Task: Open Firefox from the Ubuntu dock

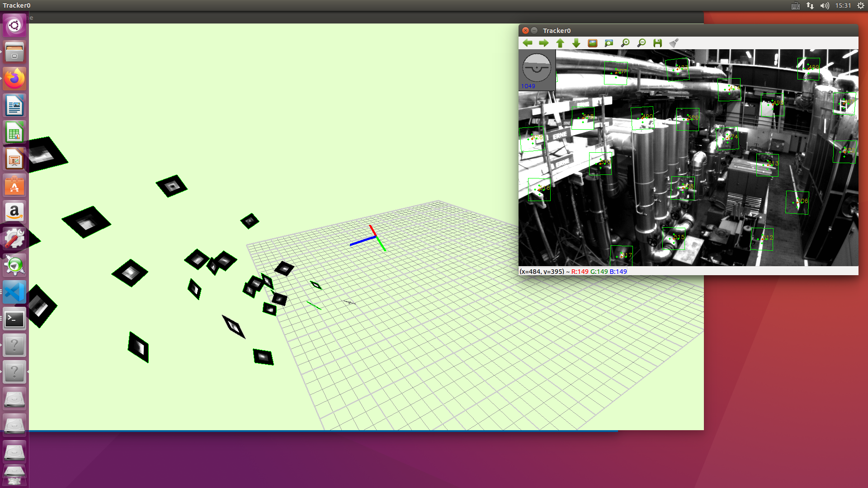Action: click(x=14, y=79)
